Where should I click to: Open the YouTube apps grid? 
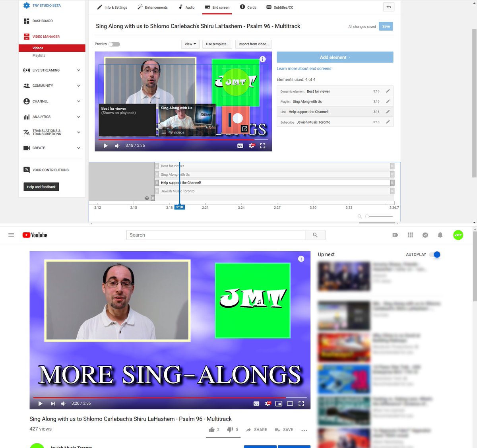410,235
